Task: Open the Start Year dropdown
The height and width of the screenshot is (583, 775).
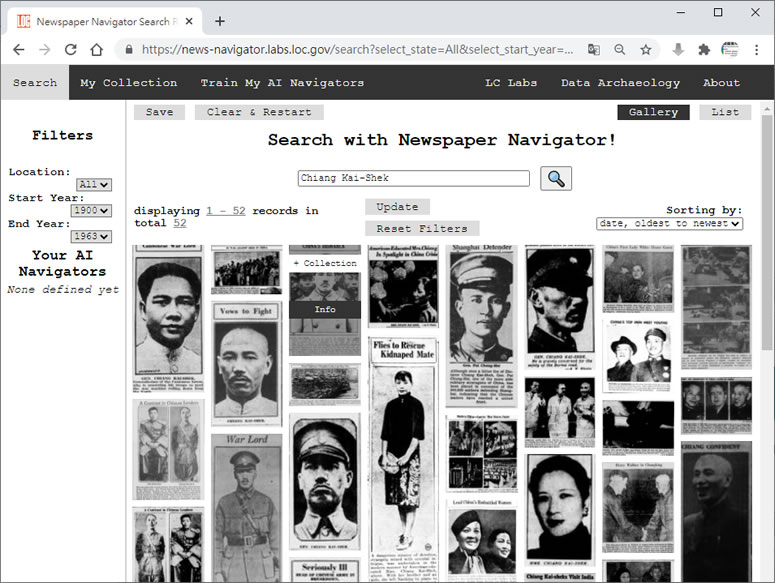Action: tap(91, 210)
